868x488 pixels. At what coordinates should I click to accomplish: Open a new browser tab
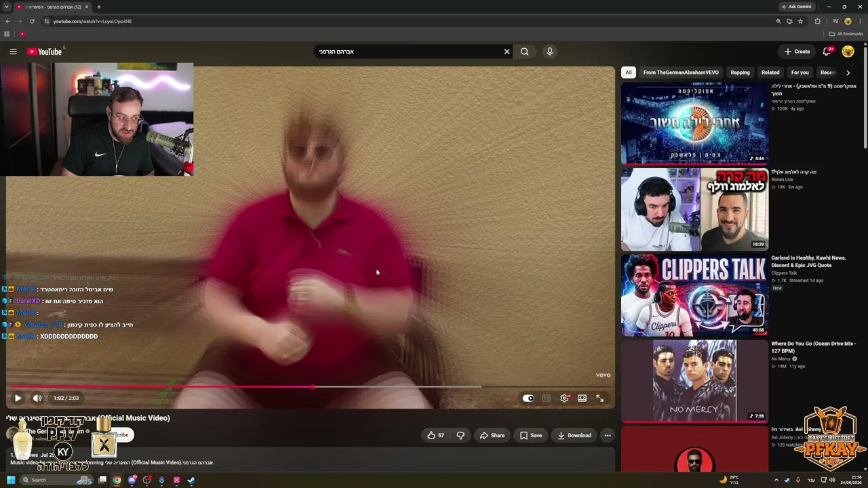point(98,7)
